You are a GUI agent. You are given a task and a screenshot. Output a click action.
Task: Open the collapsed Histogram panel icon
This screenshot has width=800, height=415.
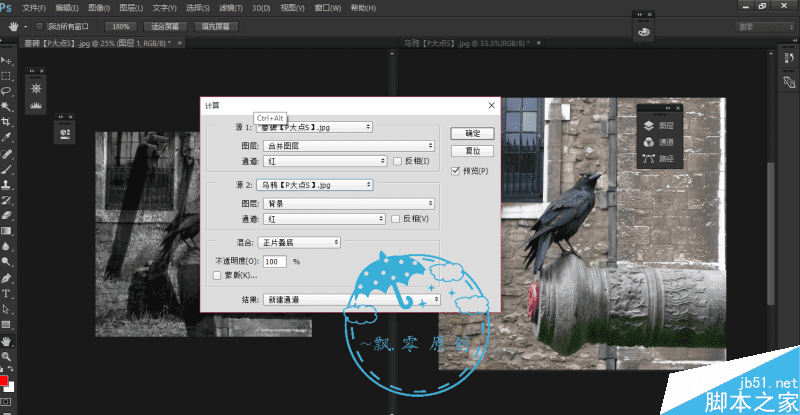pyautogui.click(x=36, y=105)
